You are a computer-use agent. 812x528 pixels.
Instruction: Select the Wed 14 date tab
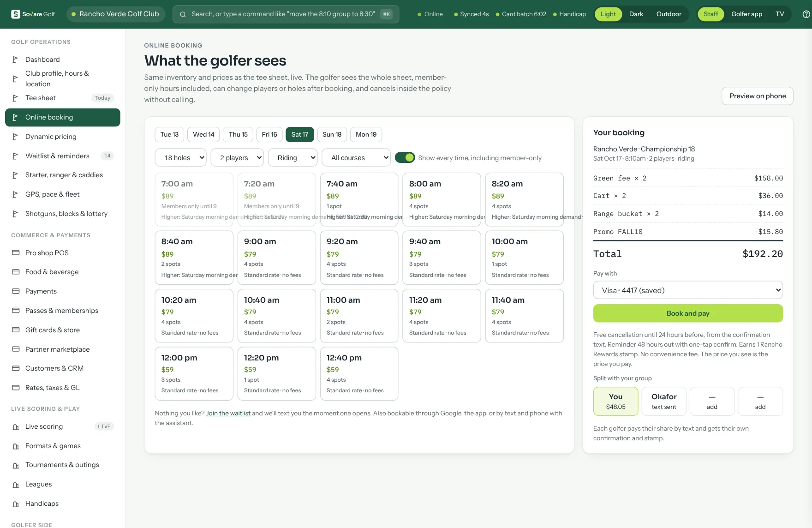coord(203,135)
